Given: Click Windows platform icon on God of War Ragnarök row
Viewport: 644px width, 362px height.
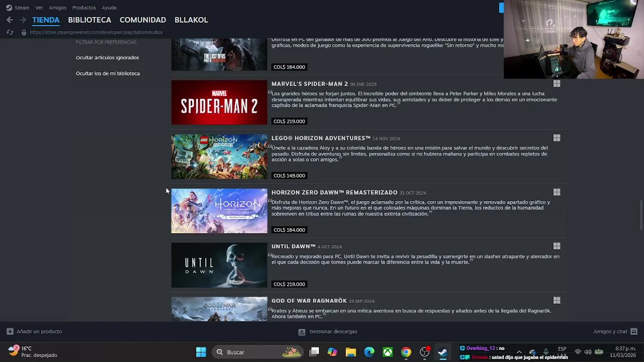Looking at the screenshot, I should pos(556,300).
